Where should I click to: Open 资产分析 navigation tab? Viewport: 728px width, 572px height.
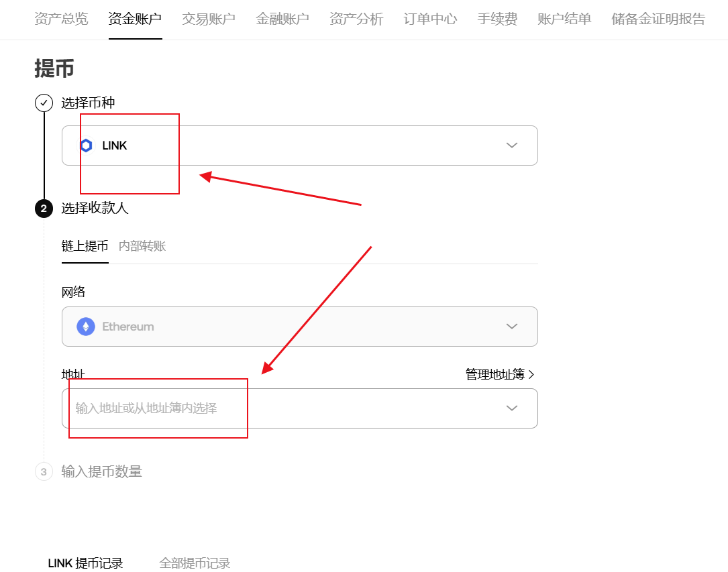356,19
